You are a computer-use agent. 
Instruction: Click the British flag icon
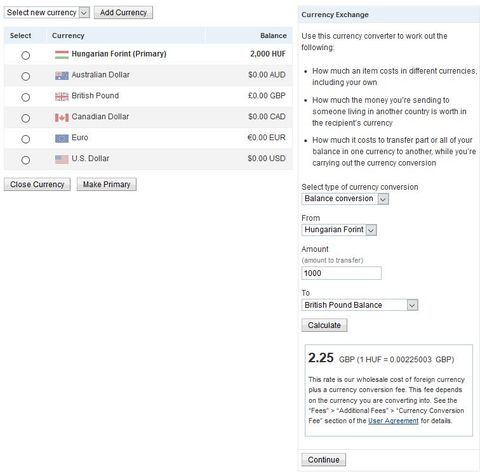[x=62, y=96]
